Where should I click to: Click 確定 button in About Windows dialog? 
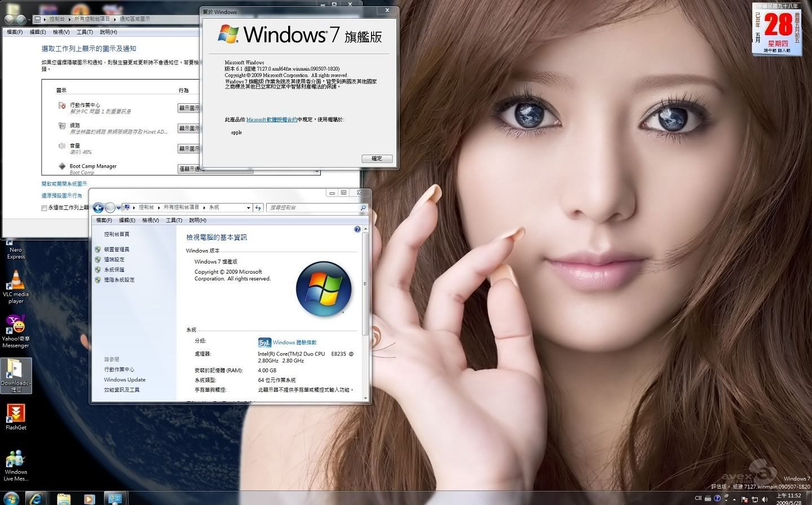pos(377,159)
